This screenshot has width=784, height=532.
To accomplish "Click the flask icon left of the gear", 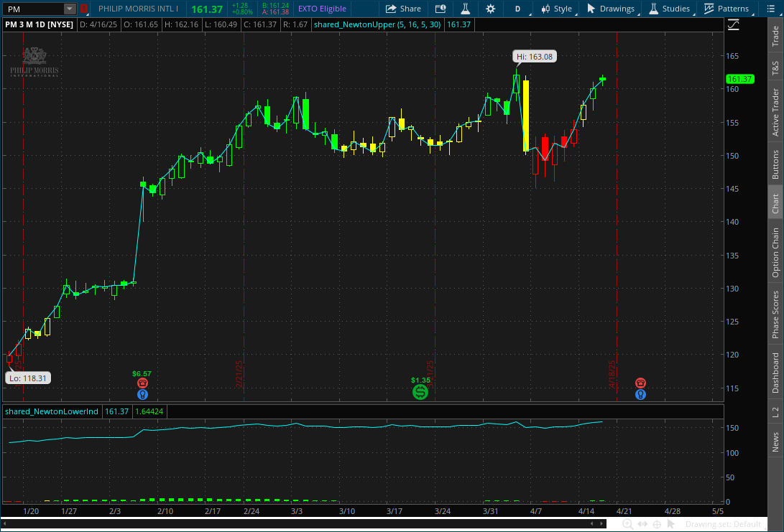I will tap(465, 9).
